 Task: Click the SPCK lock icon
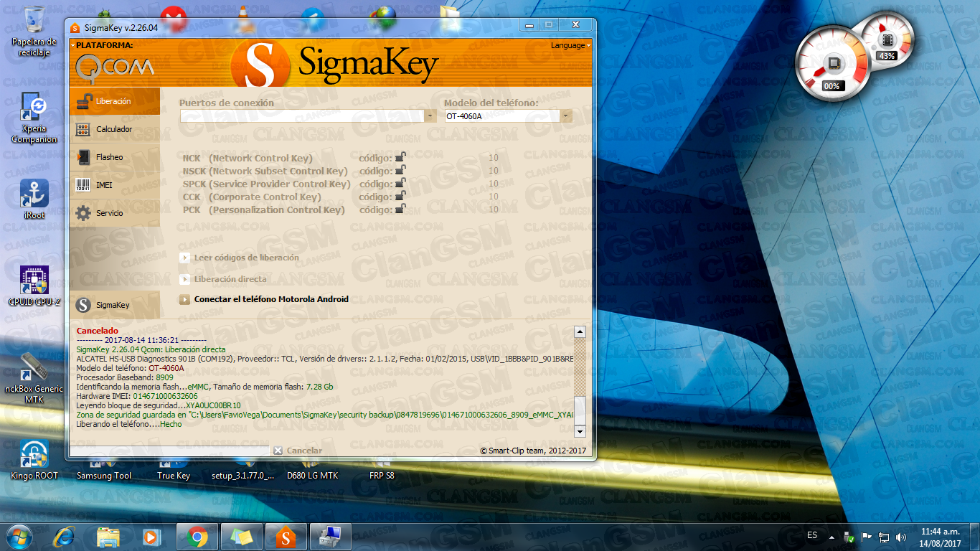coord(400,183)
